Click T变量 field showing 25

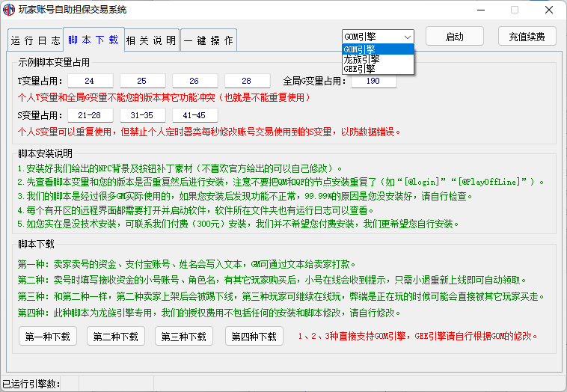[x=142, y=81]
